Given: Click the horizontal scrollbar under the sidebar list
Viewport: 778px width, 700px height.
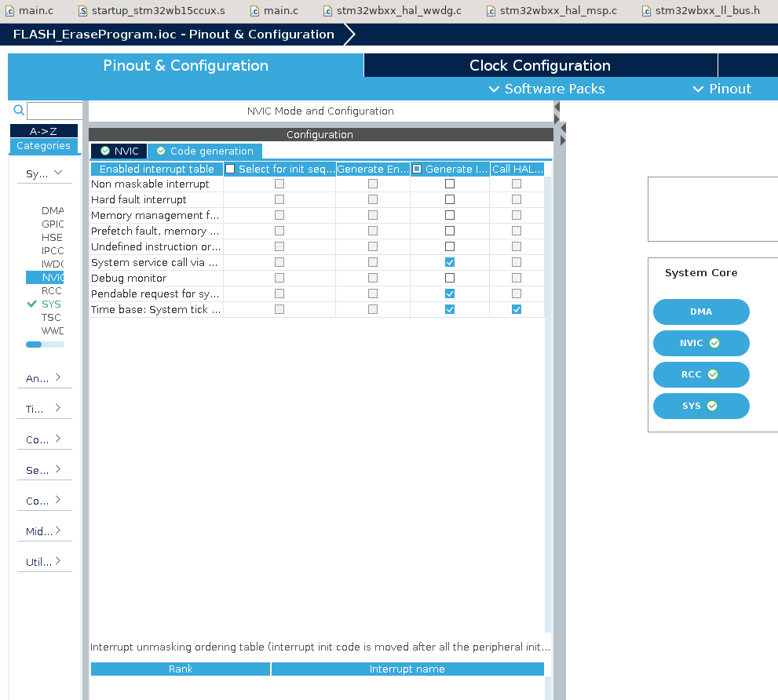Looking at the screenshot, I should coord(45,345).
